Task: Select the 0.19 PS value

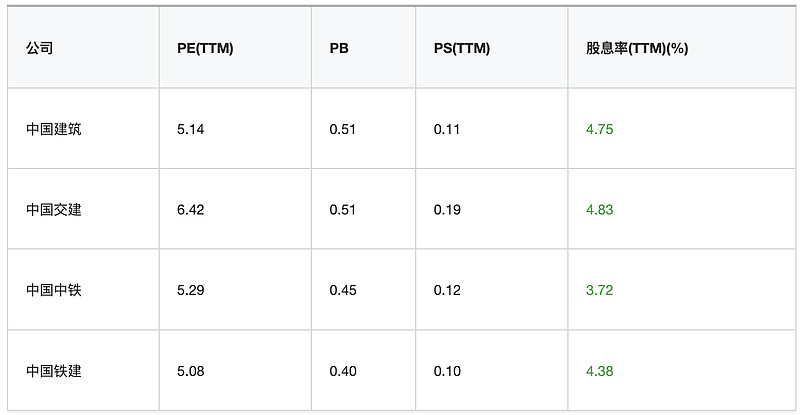Action: pyautogui.click(x=447, y=210)
